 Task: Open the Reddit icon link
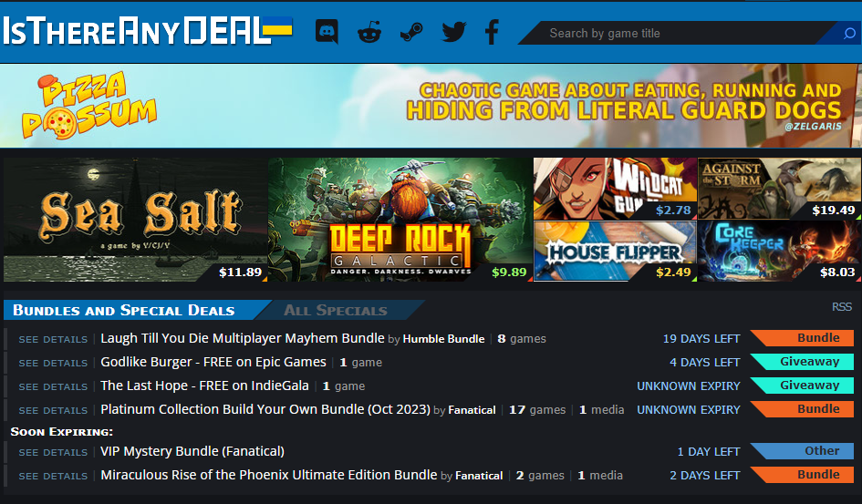369,32
